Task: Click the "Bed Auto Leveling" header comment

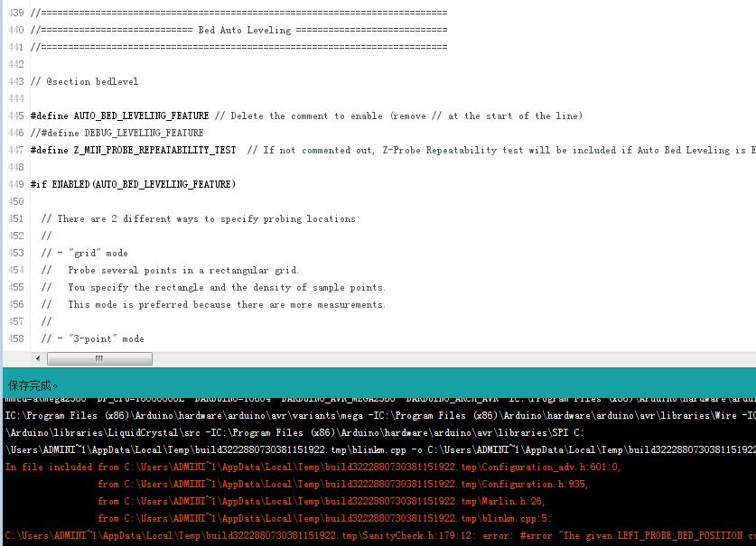Action: coord(244,30)
